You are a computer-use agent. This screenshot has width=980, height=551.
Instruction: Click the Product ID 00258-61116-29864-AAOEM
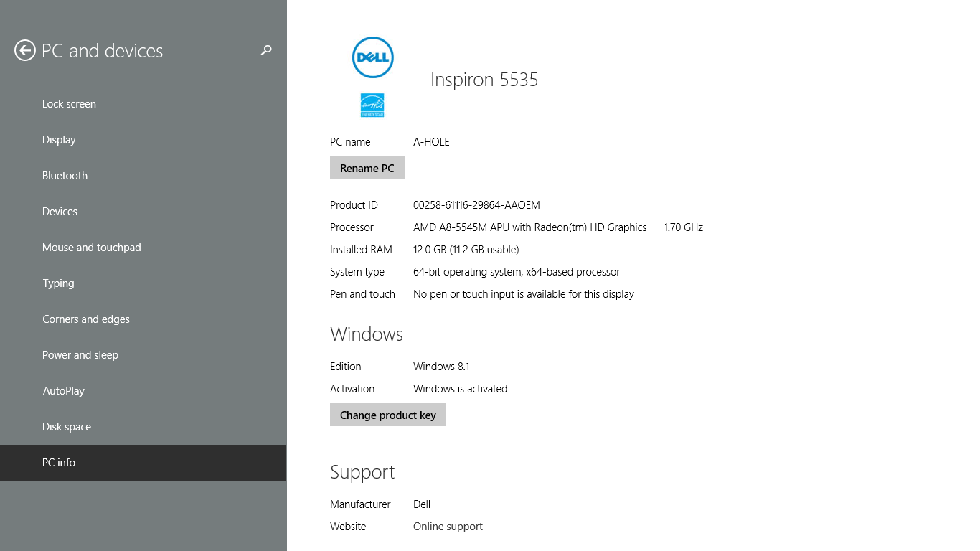[x=476, y=205]
